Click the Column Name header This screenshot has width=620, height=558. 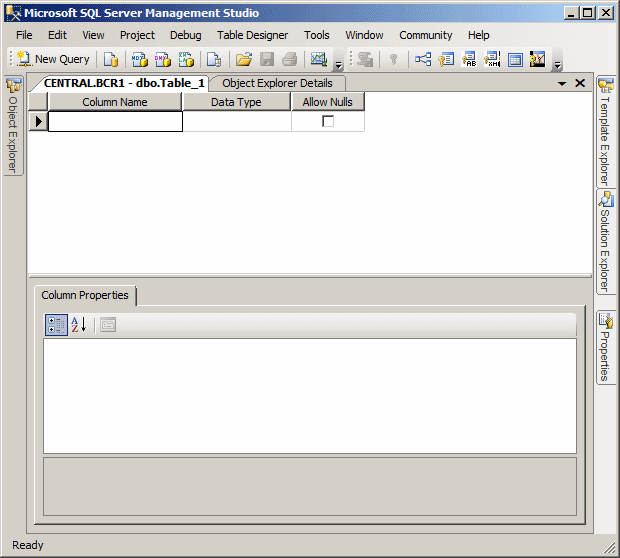click(115, 102)
